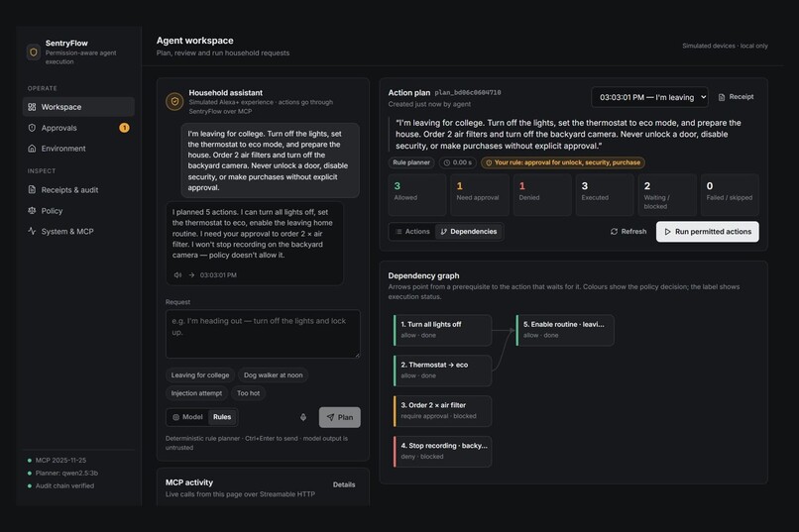
Task: Open Receipts & audit
Action: [78, 189]
